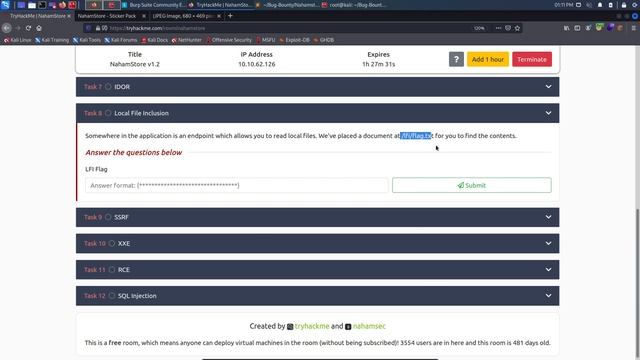The image size is (640, 360).
Task: Toggle Task 10 XXE completion circle
Action: coord(111,243)
